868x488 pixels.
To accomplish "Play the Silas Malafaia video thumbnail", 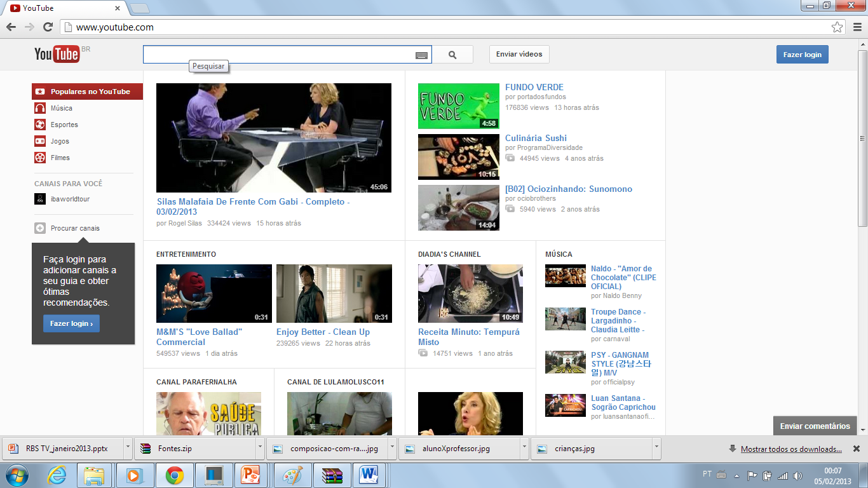I will (274, 138).
